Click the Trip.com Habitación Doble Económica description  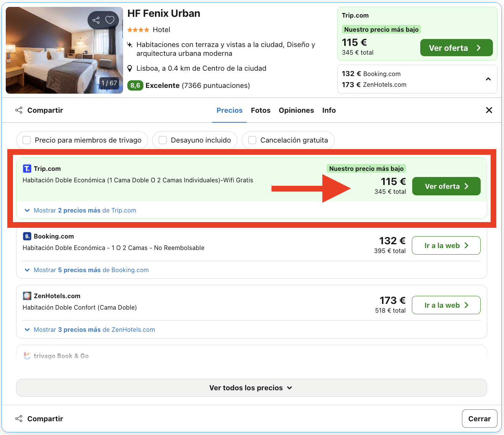138,180
